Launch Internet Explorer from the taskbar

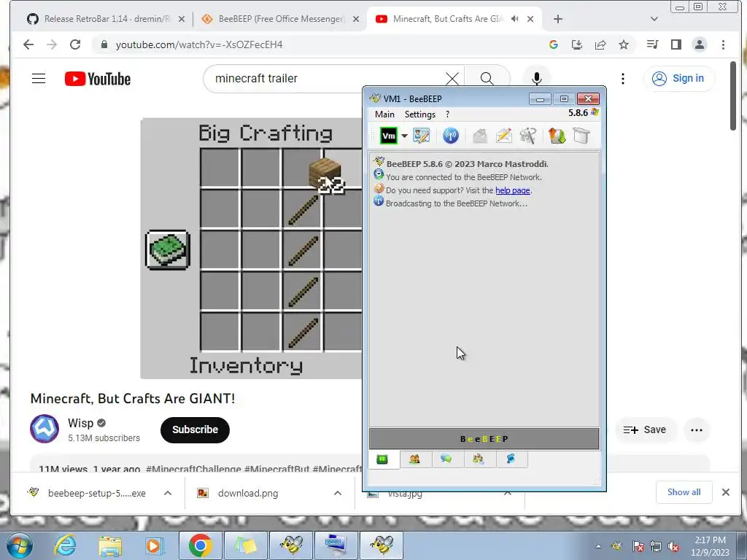65,545
